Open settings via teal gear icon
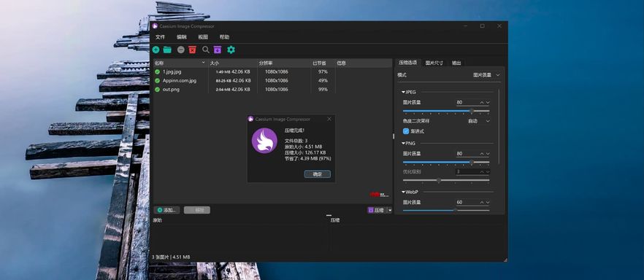The width and height of the screenshot is (644, 280). pos(231,50)
